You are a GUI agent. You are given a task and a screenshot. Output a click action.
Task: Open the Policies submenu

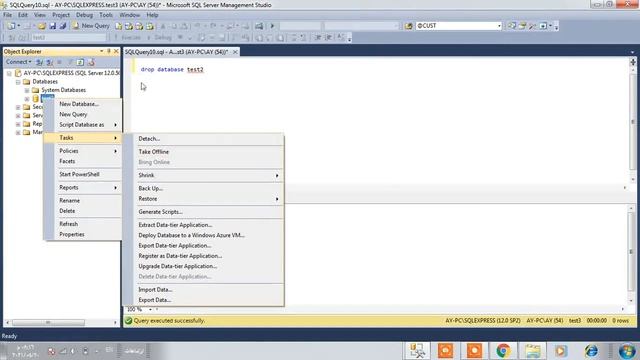tap(83, 151)
